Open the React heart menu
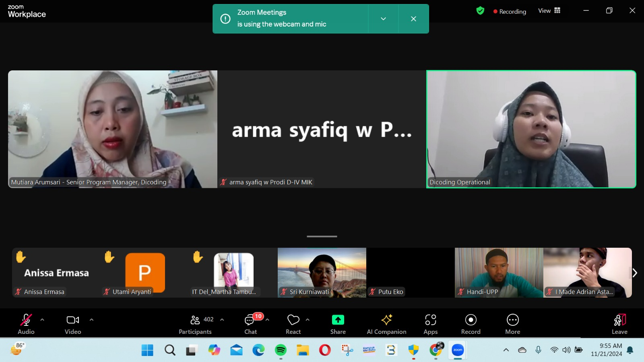The height and width of the screenshot is (362, 644). click(293, 324)
